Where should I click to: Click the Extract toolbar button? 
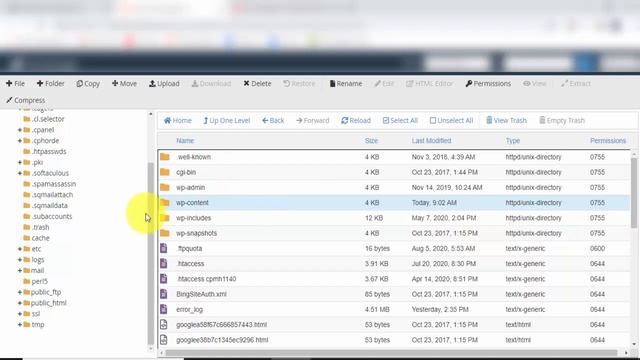576,84
